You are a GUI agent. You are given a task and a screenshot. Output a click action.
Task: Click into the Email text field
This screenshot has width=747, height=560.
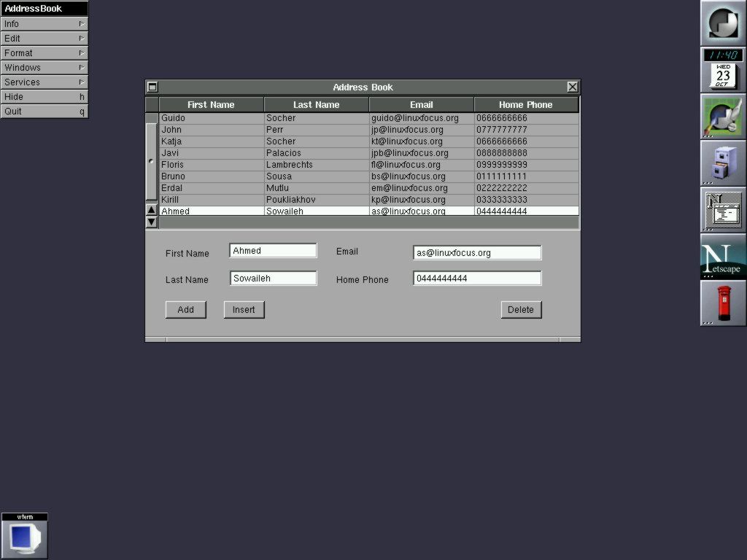(x=477, y=253)
